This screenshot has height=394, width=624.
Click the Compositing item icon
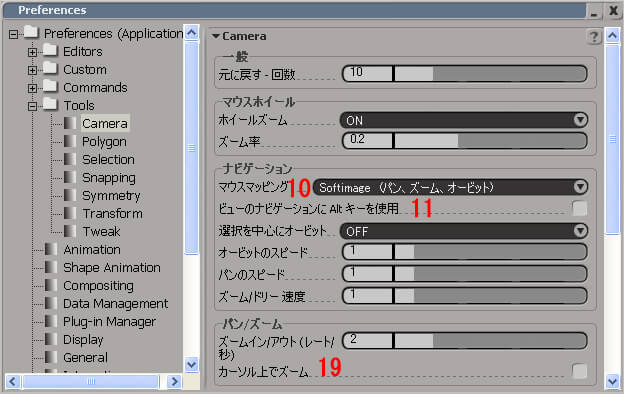[51, 285]
